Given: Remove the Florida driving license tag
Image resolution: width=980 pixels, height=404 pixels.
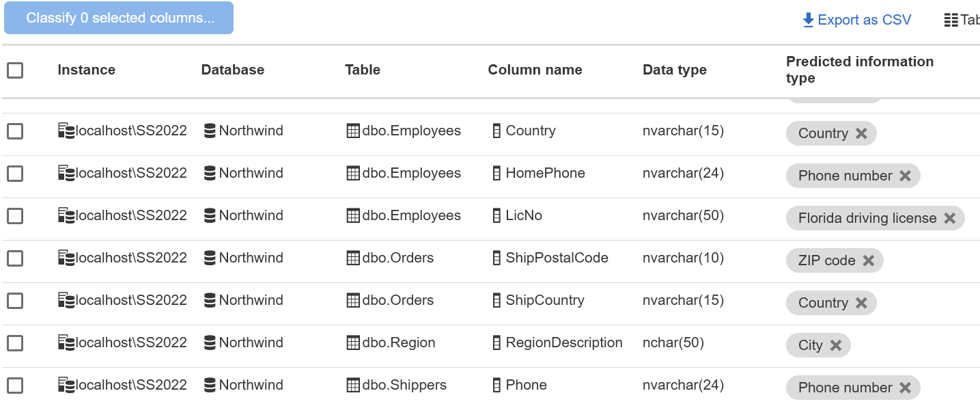Looking at the screenshot, I should coord(949,218).
